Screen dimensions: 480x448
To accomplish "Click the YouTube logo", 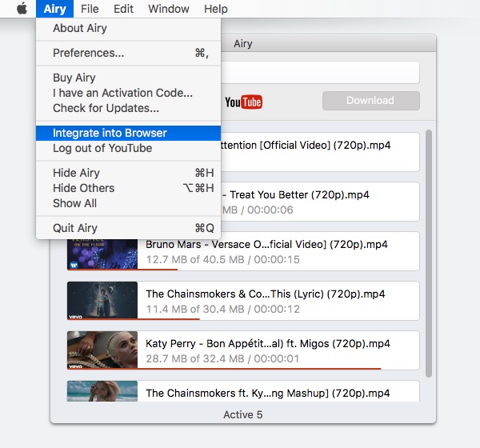I will pos(244,102).
